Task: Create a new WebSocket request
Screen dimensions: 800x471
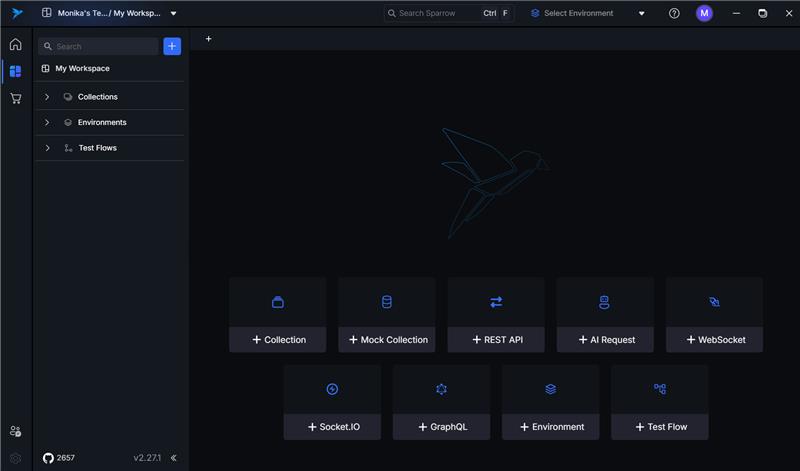Action: click(714, 340)
